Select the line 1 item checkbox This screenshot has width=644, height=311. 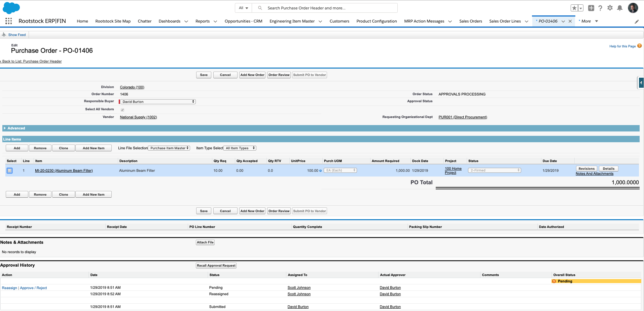coord(10,171)
